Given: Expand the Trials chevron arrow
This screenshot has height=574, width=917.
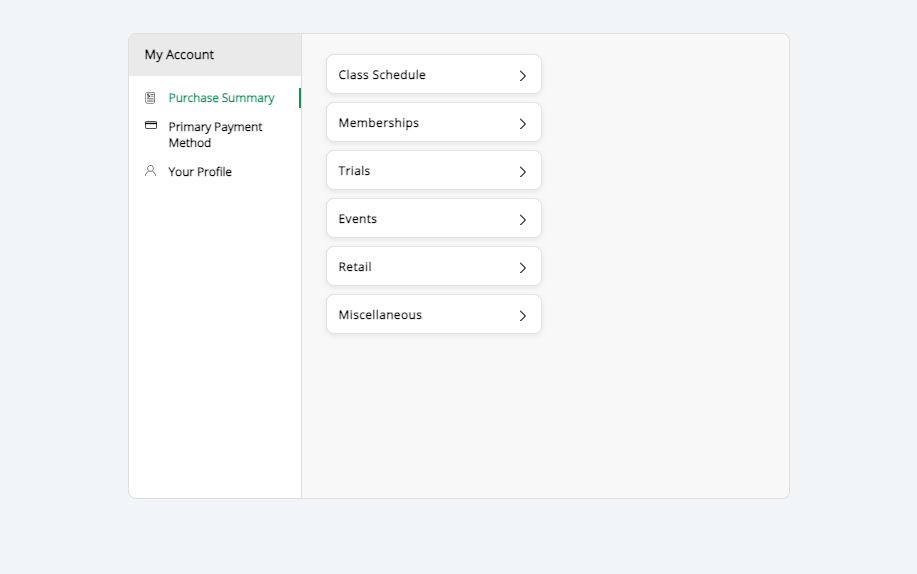Looking at the screenshot, I should [523, 171].
